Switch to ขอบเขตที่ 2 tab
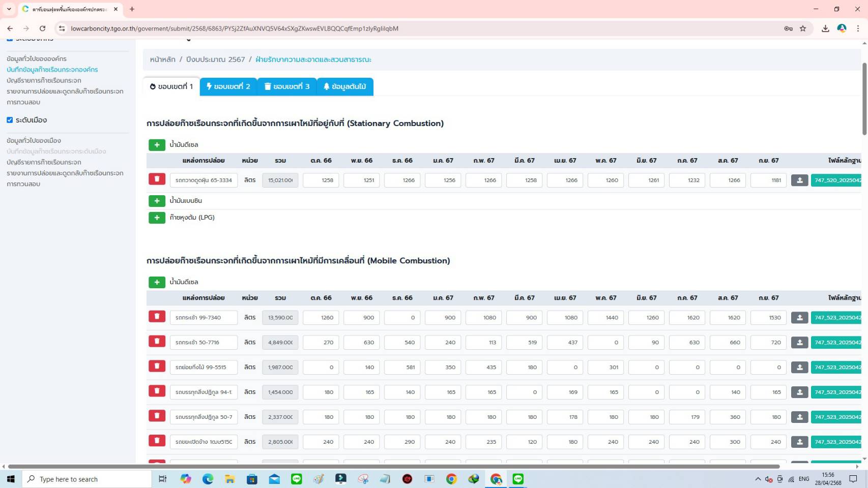 pos(228,86)
